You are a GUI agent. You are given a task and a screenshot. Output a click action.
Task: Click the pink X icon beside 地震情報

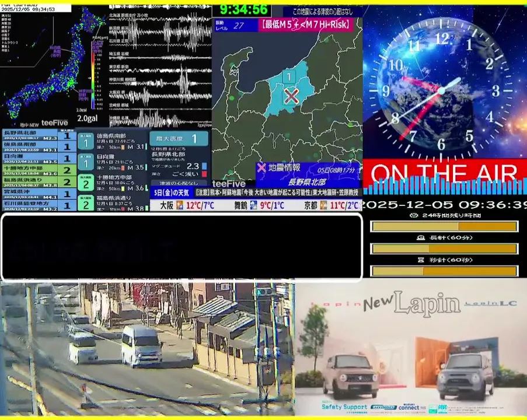[x=261, y=167]
